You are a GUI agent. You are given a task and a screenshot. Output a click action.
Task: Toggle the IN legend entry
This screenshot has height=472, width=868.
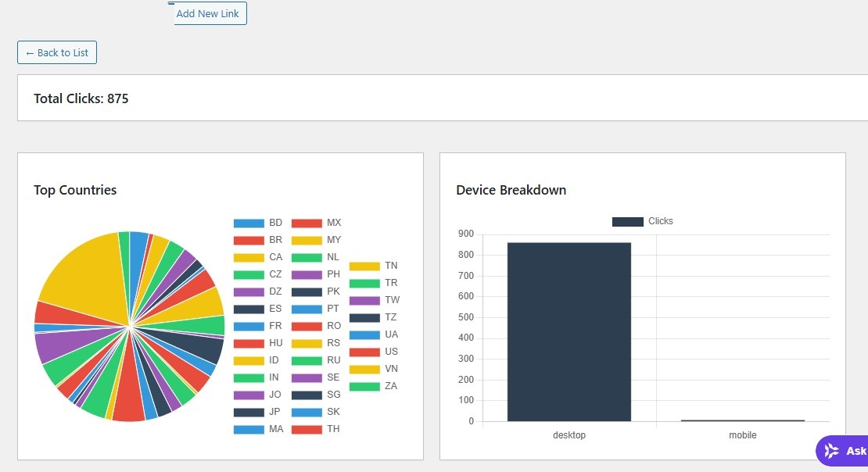point(256,378)
